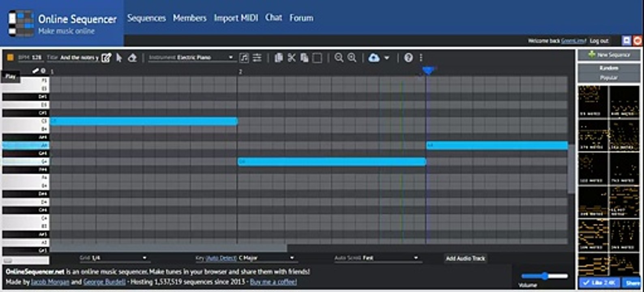Open the three-dot more options menu
This screenshot has width=644, height=292.
(x=421, y=58)
